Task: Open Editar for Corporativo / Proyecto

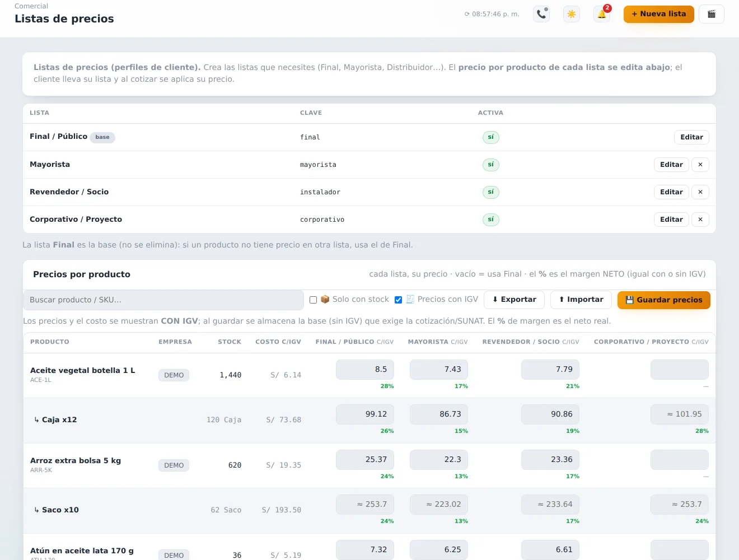Action: 671,220
